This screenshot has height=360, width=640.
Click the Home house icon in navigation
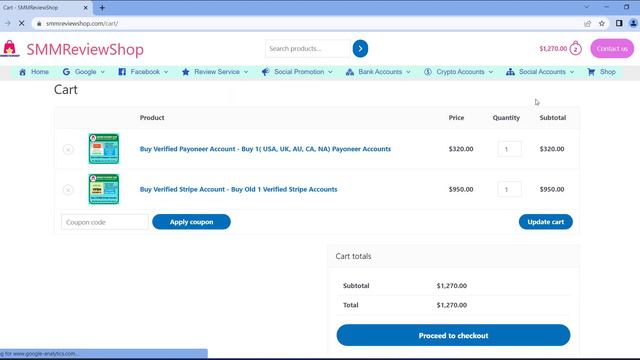(x=22, y=72)
